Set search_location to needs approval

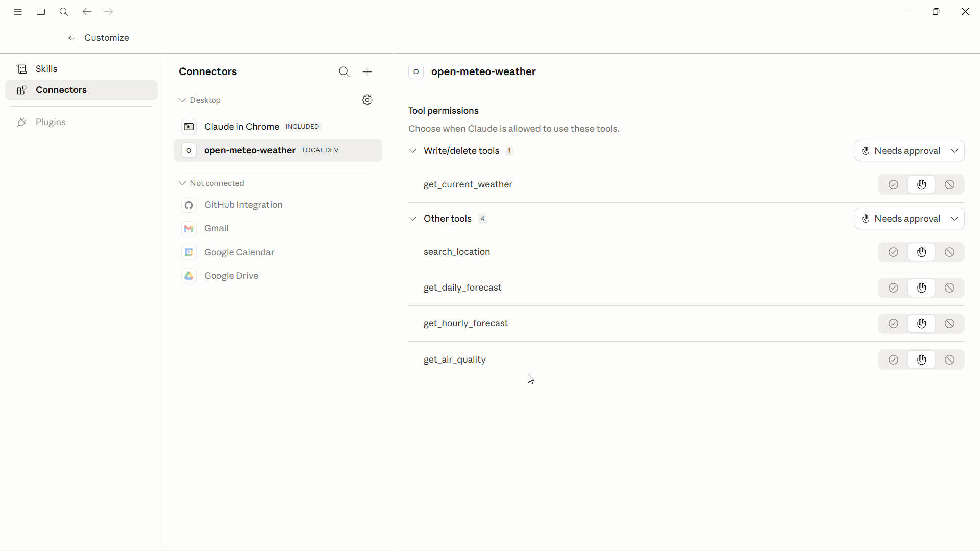tap(921, 252)
